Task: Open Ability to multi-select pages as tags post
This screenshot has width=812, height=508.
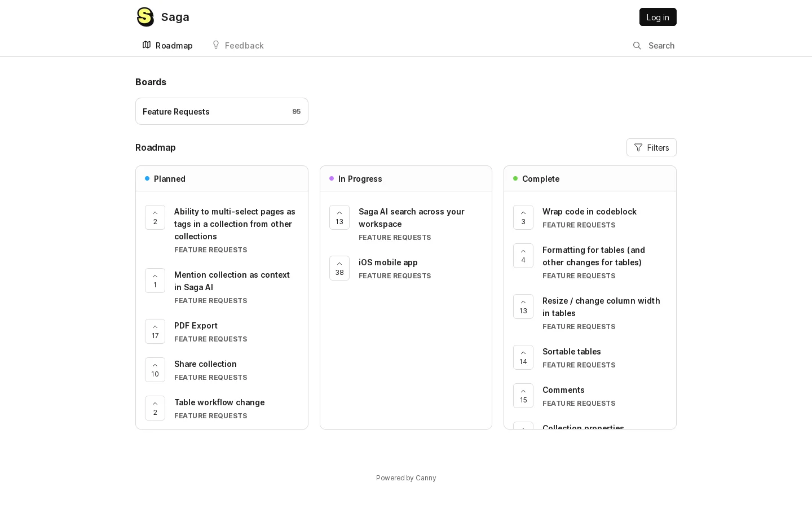Action: [235, 224]
